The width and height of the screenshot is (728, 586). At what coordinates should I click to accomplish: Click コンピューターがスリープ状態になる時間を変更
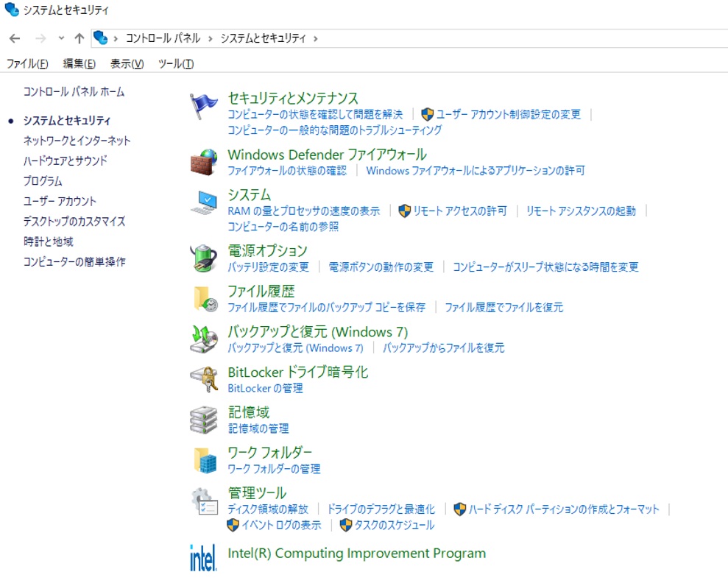(545, 266)
